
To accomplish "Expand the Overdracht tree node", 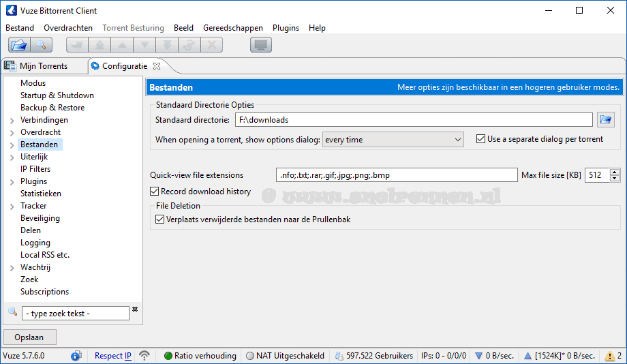I will pyautogui.click(x=12, y=133).
